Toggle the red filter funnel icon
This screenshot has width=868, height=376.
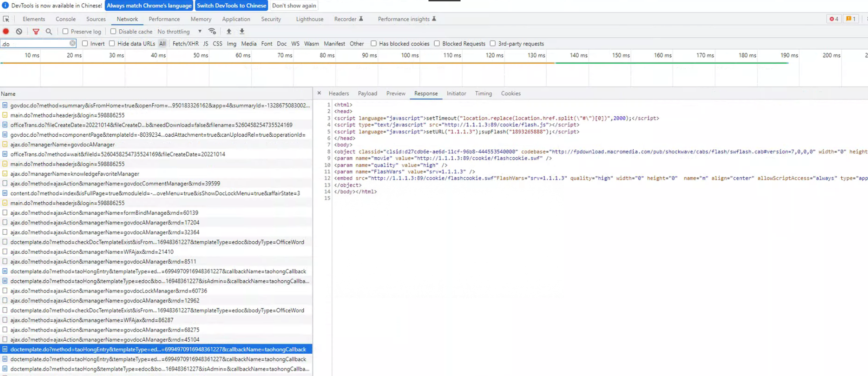(36, 31)
